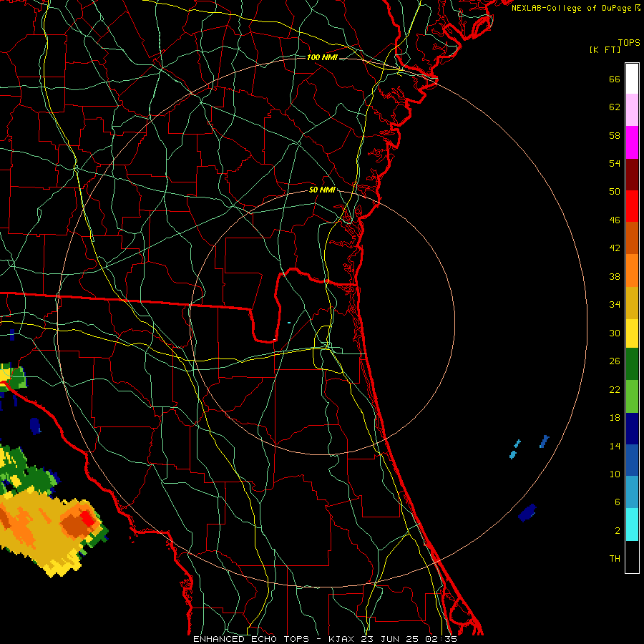Click the legend value 54
This screenshot has height=644, width=644.
[x=615, y=163]
